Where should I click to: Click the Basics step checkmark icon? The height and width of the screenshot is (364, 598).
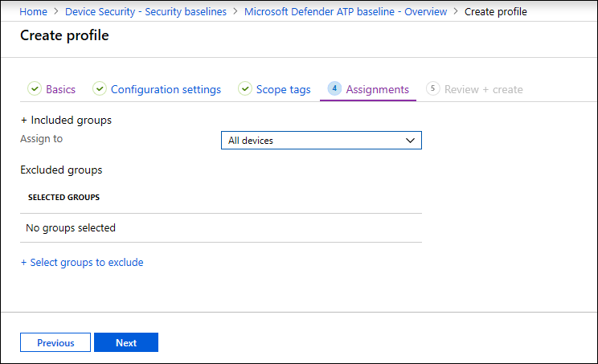(35, 89)
